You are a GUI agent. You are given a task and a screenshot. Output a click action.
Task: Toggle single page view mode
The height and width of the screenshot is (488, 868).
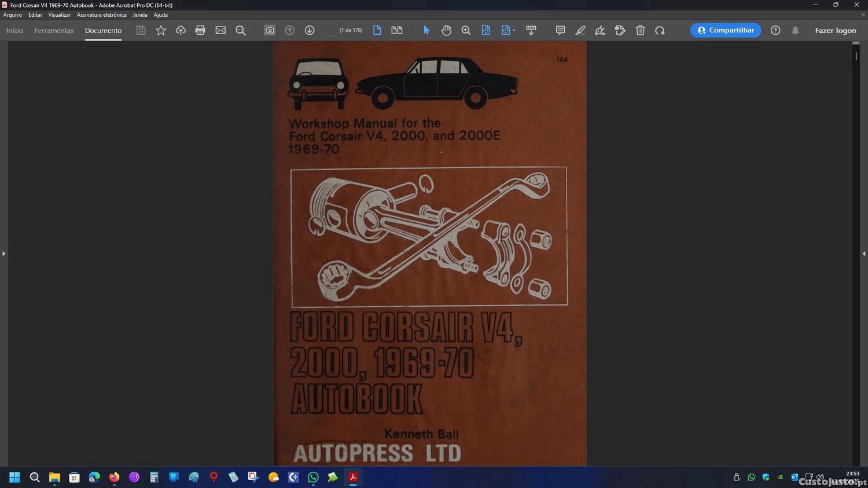point(377,31)
